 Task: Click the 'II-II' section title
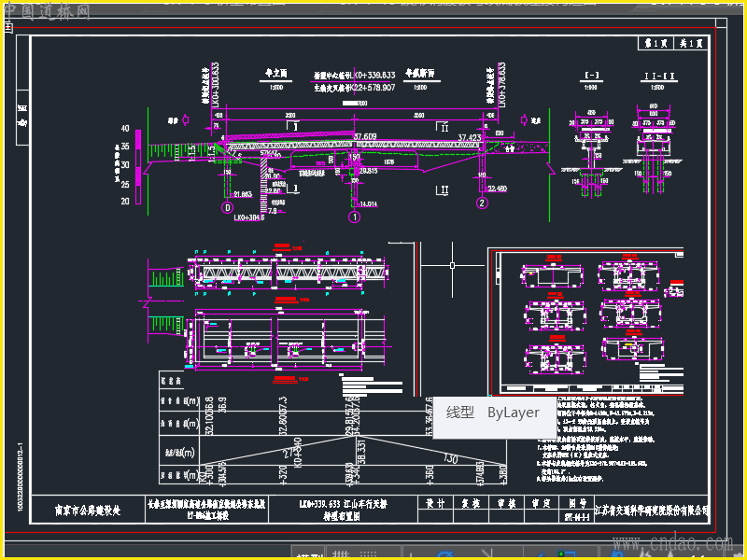pos(659,77)
